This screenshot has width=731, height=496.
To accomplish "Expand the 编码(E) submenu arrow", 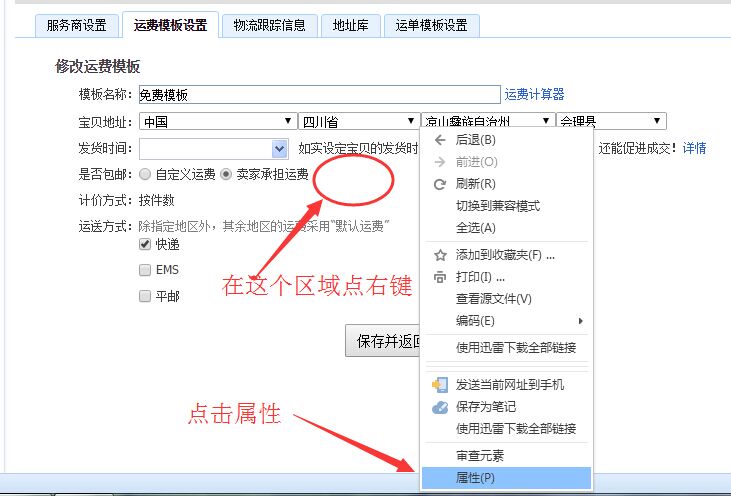I will pyautogui.click(x=581, y=321).
